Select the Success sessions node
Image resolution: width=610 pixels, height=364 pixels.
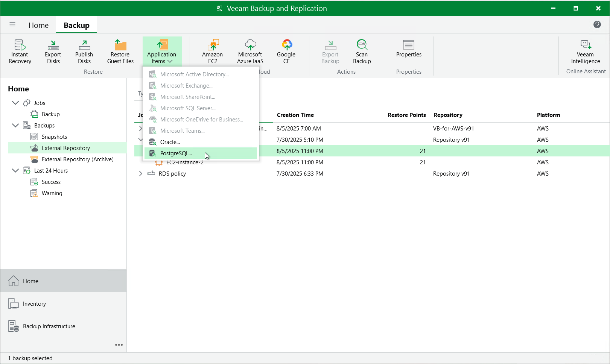(51, 182)
